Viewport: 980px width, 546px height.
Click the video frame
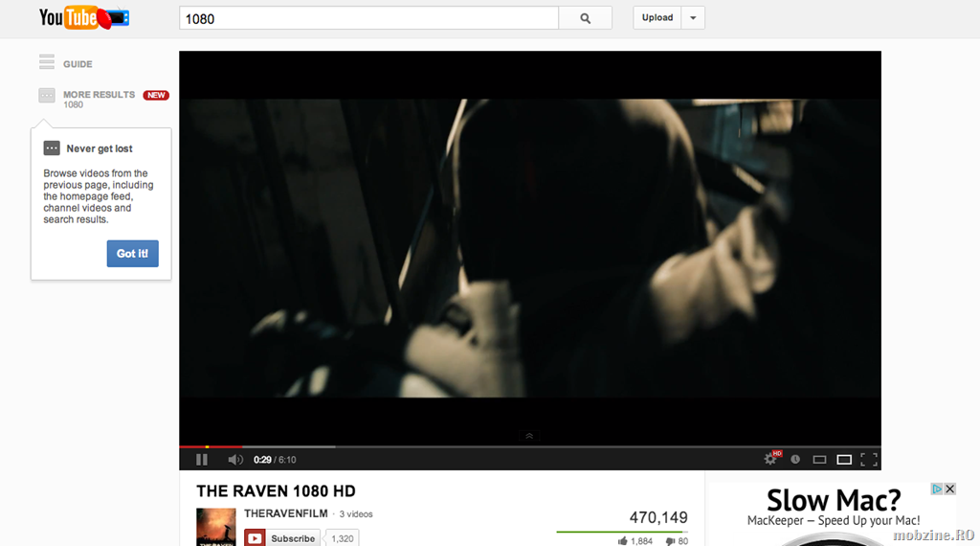click(530, 248)
